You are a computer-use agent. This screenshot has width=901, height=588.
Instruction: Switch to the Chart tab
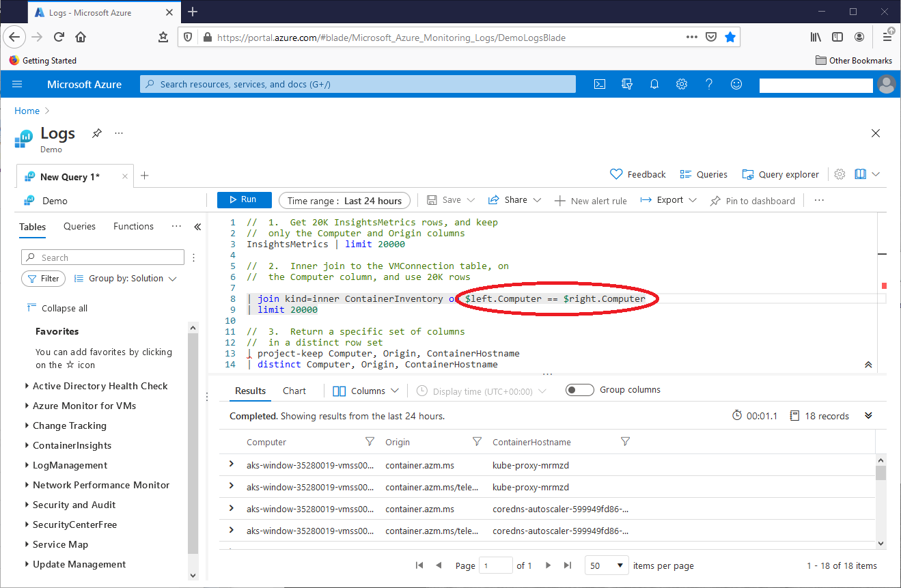[294, 391]
